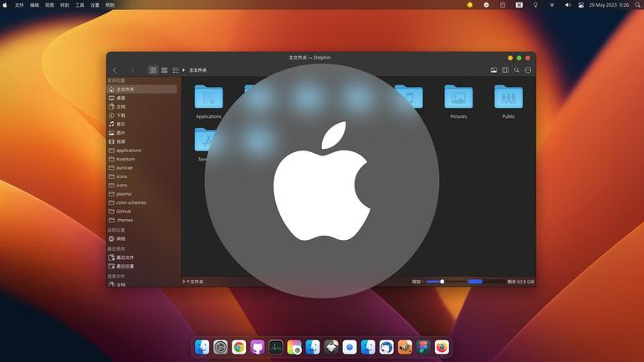Screen dimensions: 644x362
Task: Click the 主文件夹 breadcrumb in location bar
Action: (x=198, y=70)
